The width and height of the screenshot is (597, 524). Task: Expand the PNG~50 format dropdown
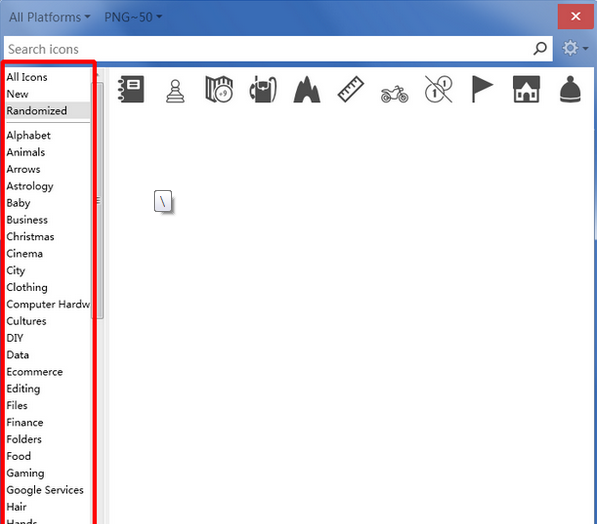point(133,17)
